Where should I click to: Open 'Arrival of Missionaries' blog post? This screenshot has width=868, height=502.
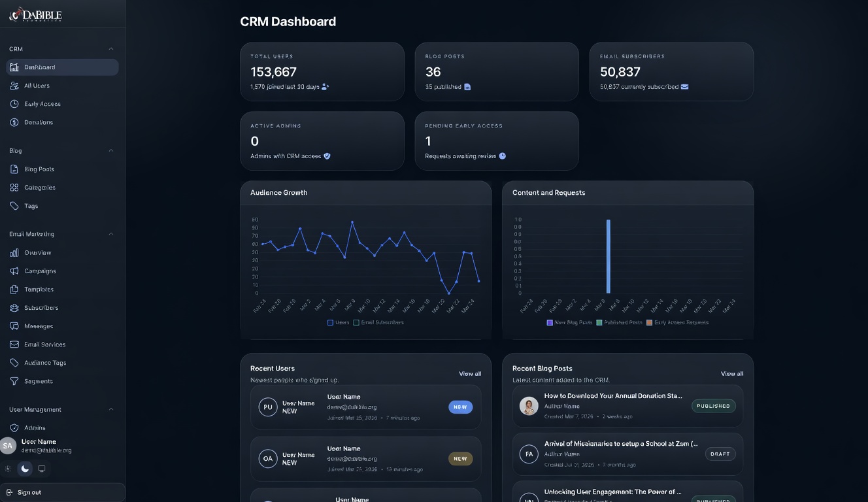pyautogui.click(x=621, y=444)
